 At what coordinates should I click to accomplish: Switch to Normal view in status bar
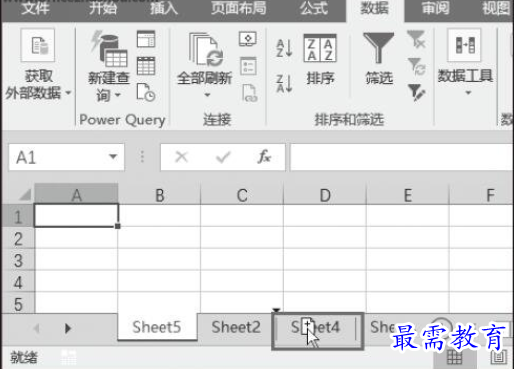(454, 358)
